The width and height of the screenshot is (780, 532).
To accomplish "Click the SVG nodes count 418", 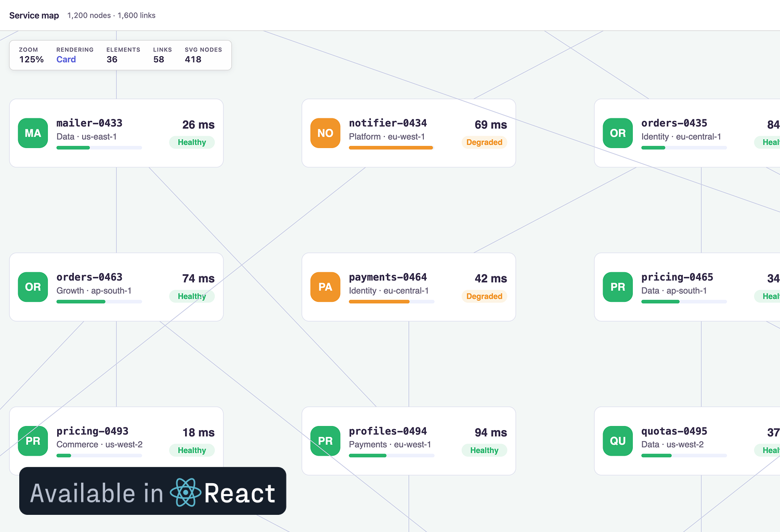I will point(193,59).
